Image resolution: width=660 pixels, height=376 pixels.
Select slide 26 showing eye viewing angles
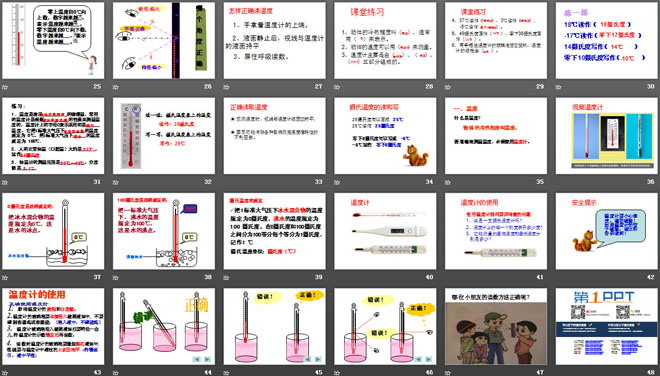(164, 40)
